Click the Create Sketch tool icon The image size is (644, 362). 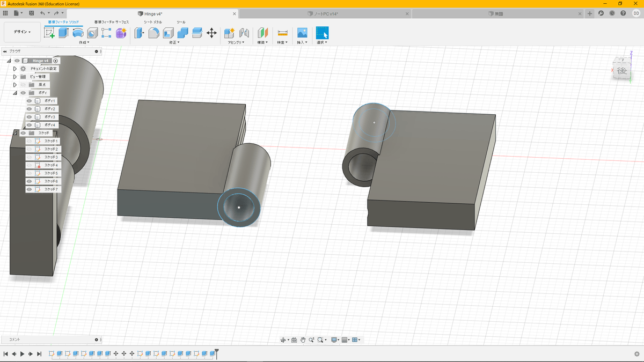(x=49, y=33)
